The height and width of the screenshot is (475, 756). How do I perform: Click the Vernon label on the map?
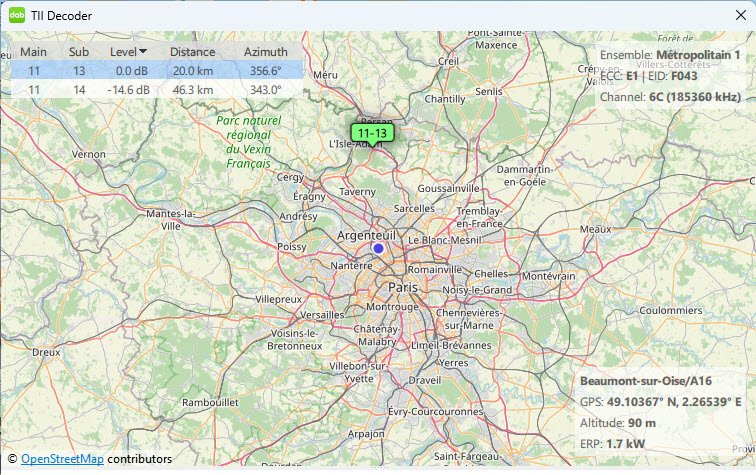click(x=89, y=154)
